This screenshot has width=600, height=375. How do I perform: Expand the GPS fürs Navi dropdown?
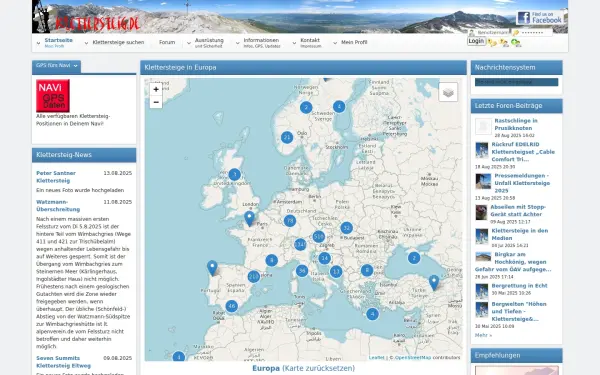[75, 66]
